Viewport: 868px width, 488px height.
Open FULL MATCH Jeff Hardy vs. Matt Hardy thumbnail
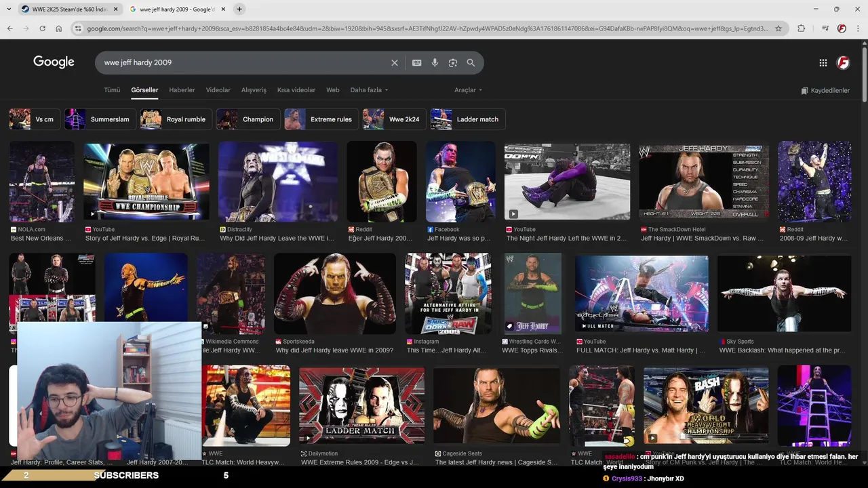(642, 293)
